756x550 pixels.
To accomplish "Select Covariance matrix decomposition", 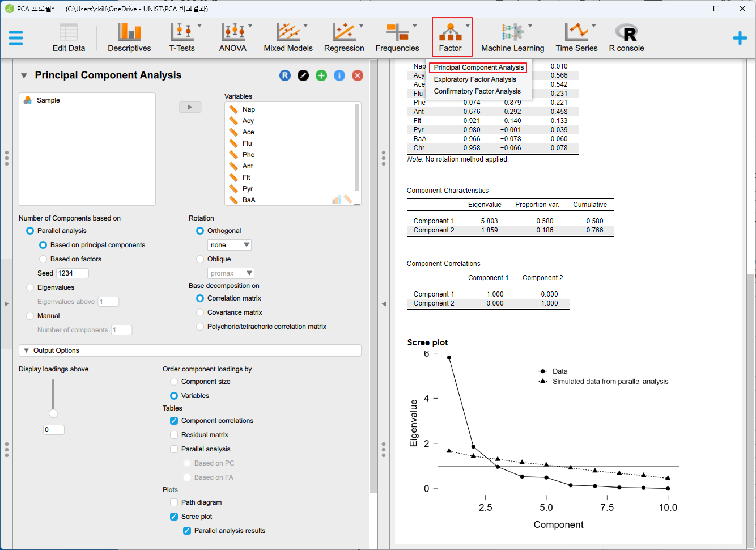I will tap(200, 312).
